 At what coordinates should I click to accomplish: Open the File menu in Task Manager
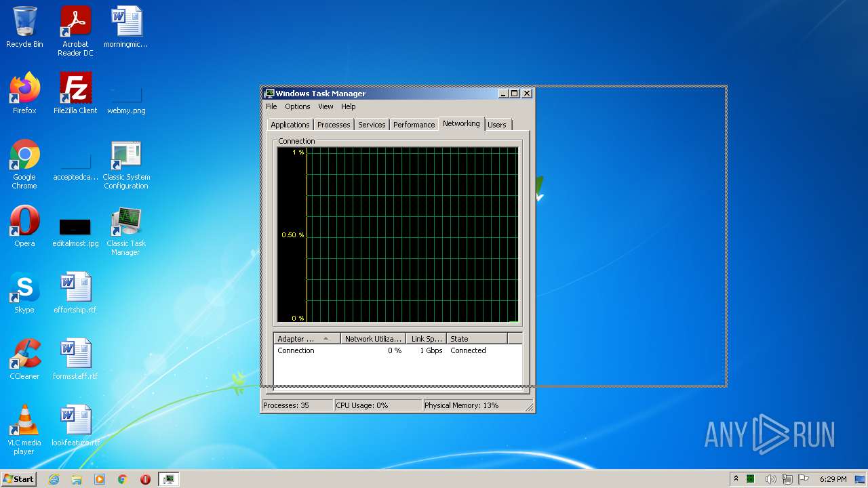click(271, 106)
